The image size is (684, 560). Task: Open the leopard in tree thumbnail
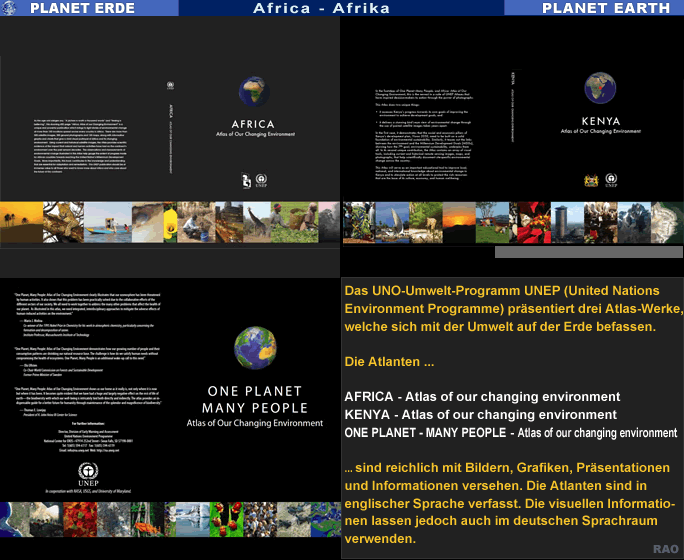click(63, 222)
